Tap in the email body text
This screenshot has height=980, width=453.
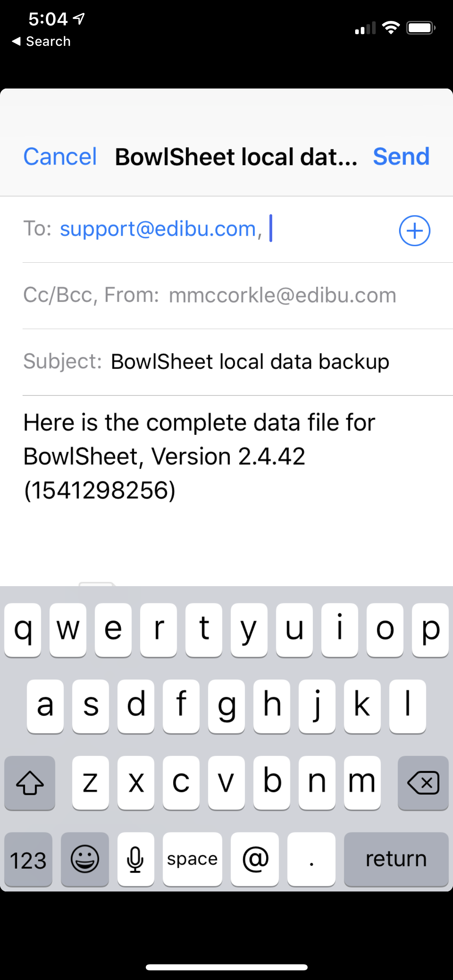click(199, 456)
